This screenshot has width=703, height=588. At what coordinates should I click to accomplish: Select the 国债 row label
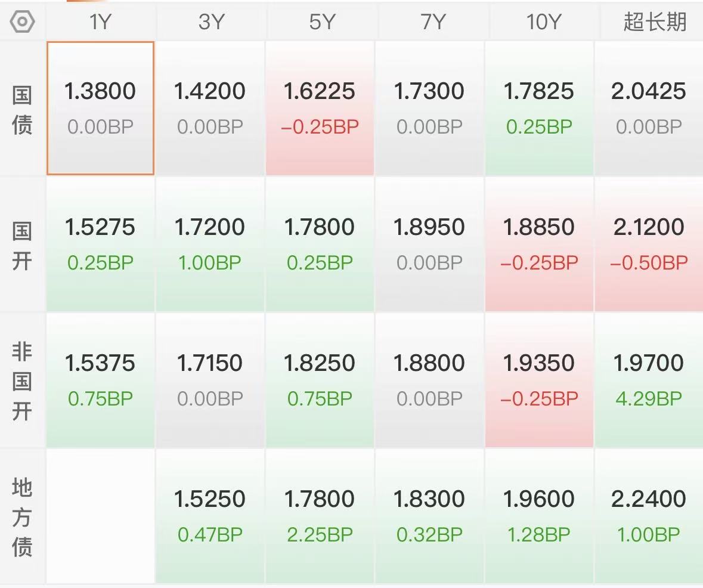click(x=23, y=109)
